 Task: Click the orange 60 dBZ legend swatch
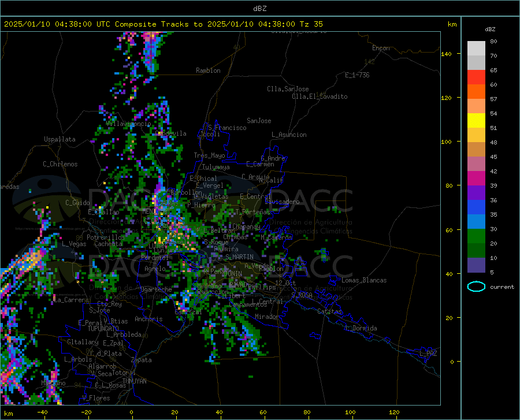click(476, 91)
